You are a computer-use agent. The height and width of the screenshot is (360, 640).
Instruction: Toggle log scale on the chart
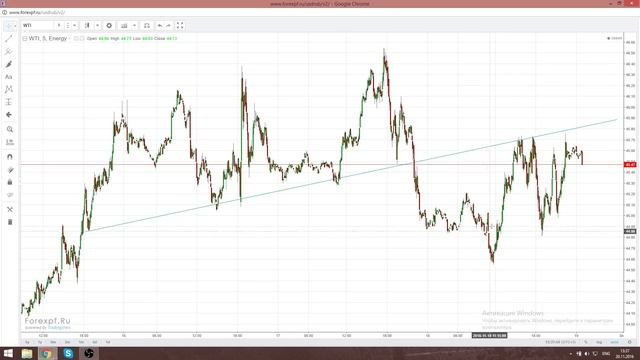pos(599,342)
